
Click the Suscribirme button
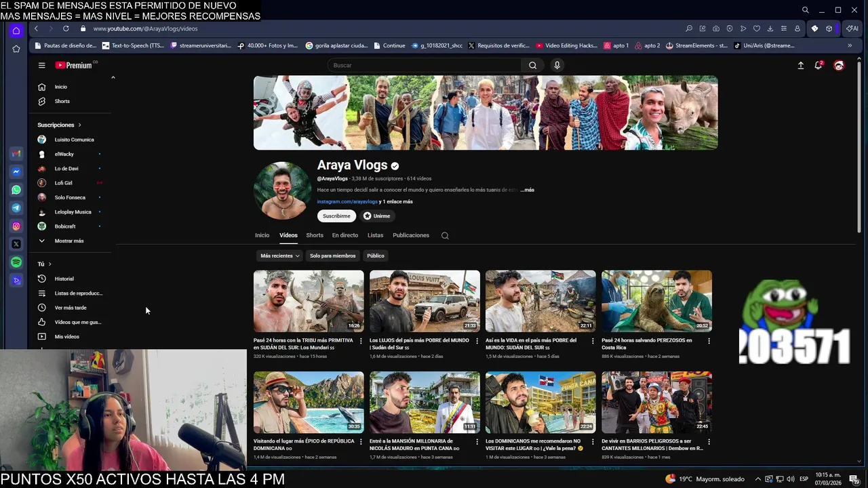pos(336,216)
